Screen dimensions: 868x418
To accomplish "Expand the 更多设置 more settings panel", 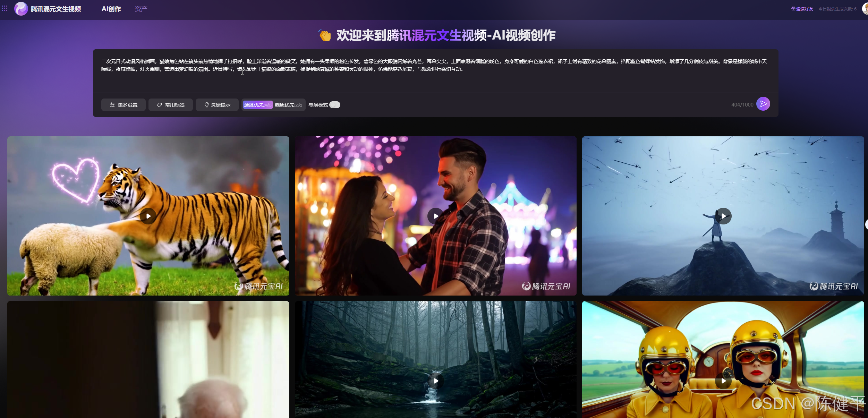I will 124,105.
